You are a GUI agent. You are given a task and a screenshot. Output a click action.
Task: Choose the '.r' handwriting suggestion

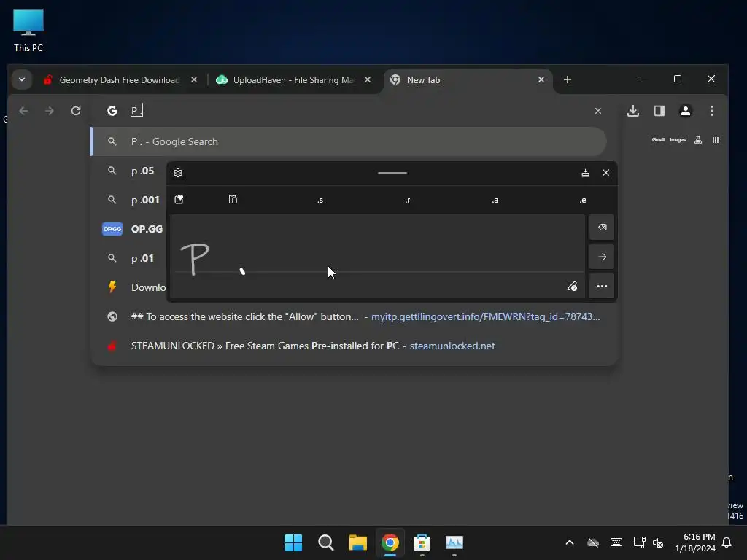408,200
